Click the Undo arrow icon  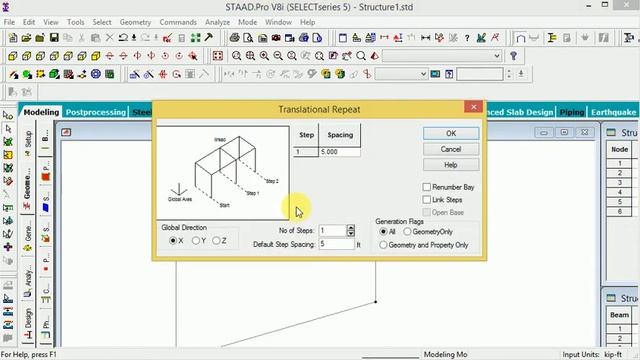(123, 38)
